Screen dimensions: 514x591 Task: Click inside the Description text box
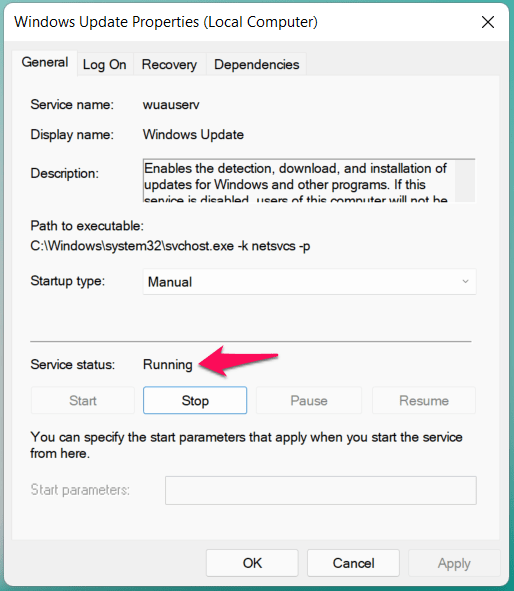tap(298, 181)
